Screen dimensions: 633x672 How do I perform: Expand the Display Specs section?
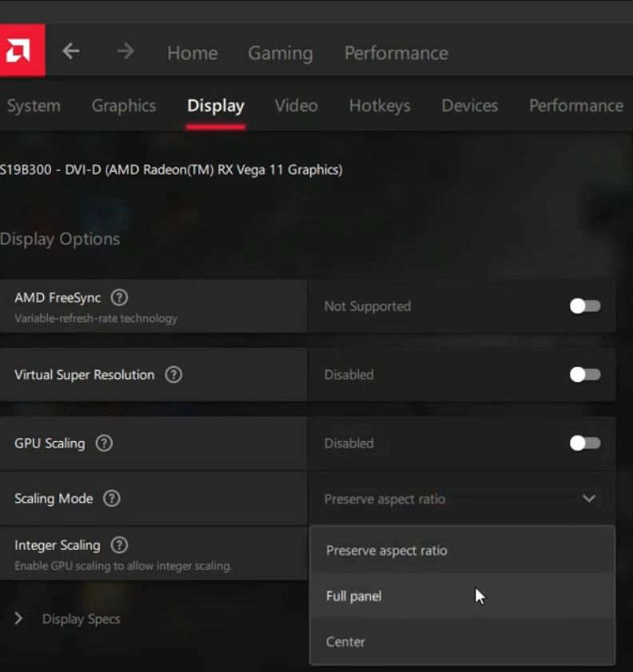18,618
